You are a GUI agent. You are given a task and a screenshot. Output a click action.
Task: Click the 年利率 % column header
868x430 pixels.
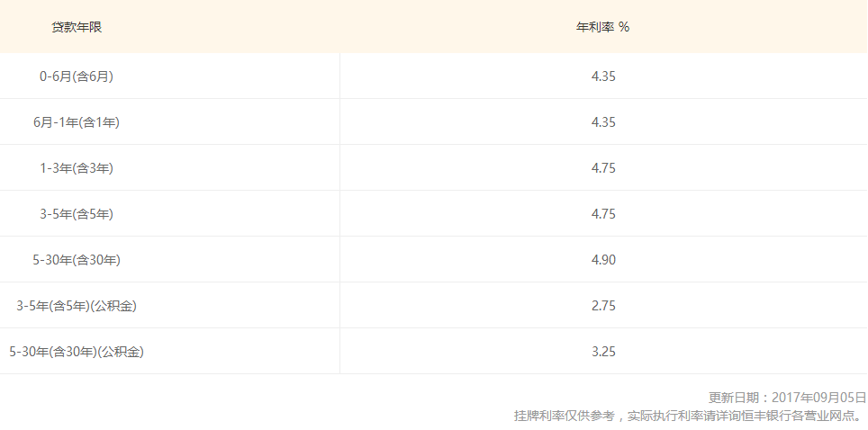coord(602,27)
